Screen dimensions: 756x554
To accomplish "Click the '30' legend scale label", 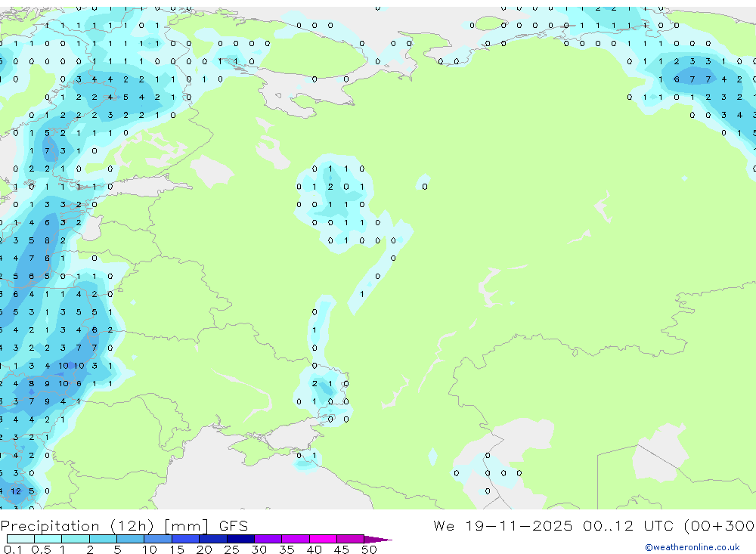I will pos(259,549).
